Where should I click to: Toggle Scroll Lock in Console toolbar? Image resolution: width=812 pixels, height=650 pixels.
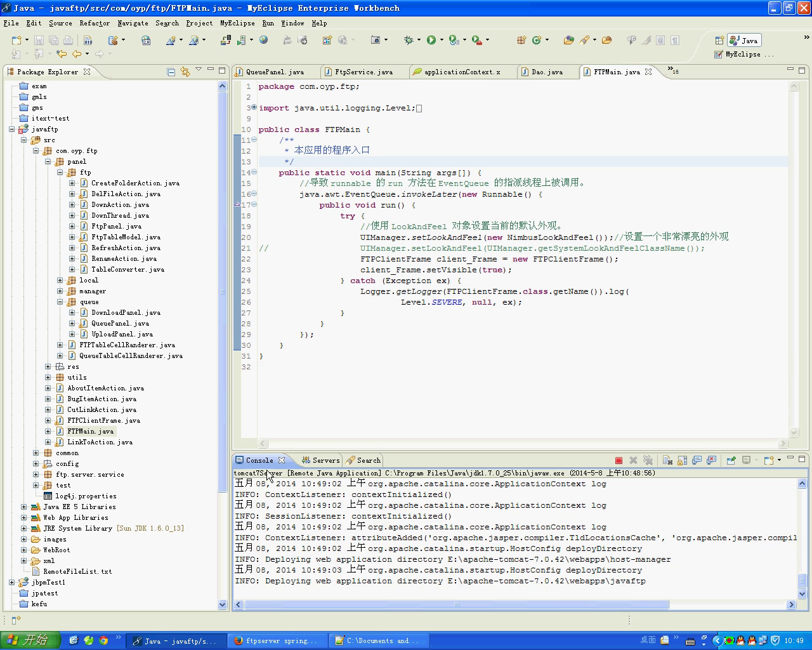click(682, 460)
